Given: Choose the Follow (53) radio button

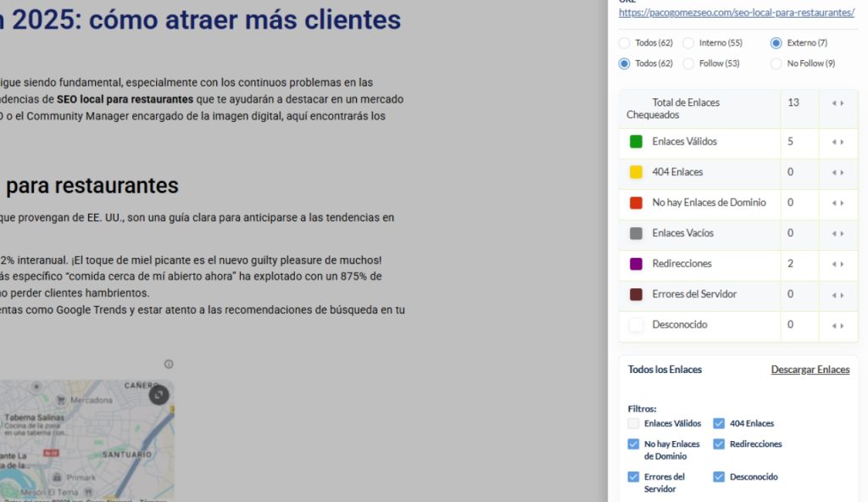Looking at the screenshot, I should coord(689,64).
